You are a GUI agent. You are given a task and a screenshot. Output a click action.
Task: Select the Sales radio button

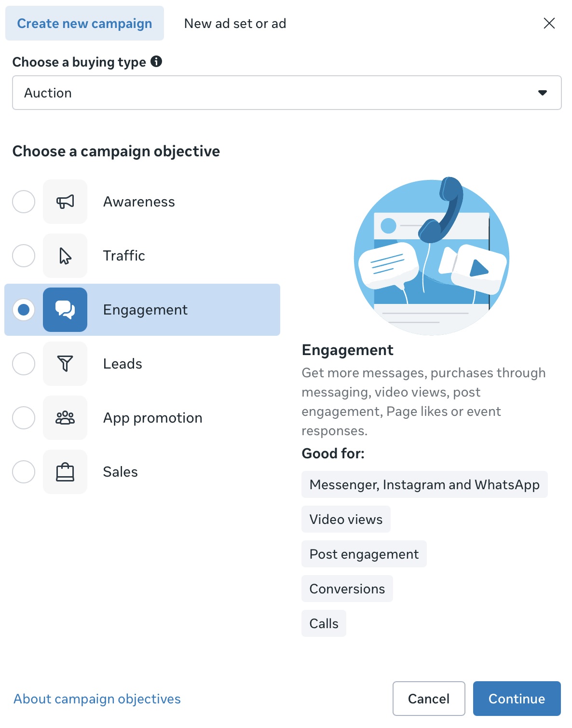(x=23, y=472)
